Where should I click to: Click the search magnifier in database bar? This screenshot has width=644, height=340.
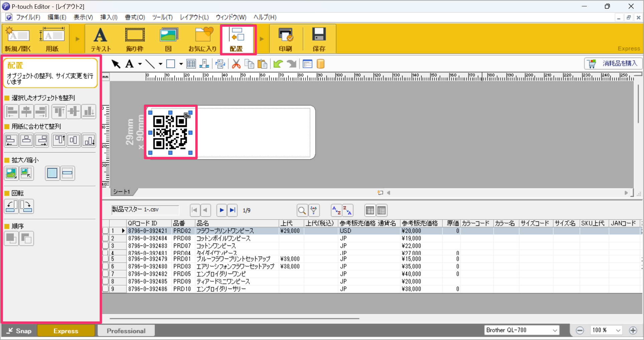302,210
